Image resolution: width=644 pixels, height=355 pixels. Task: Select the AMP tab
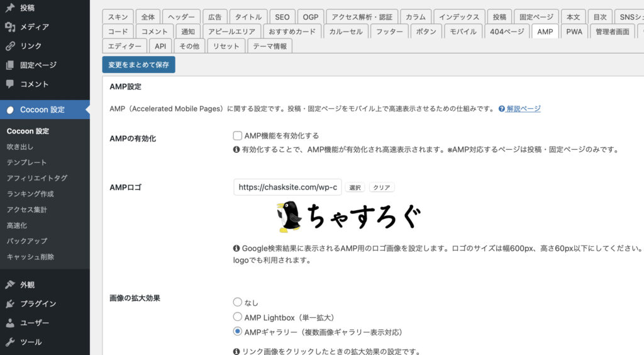pos(545,31)
